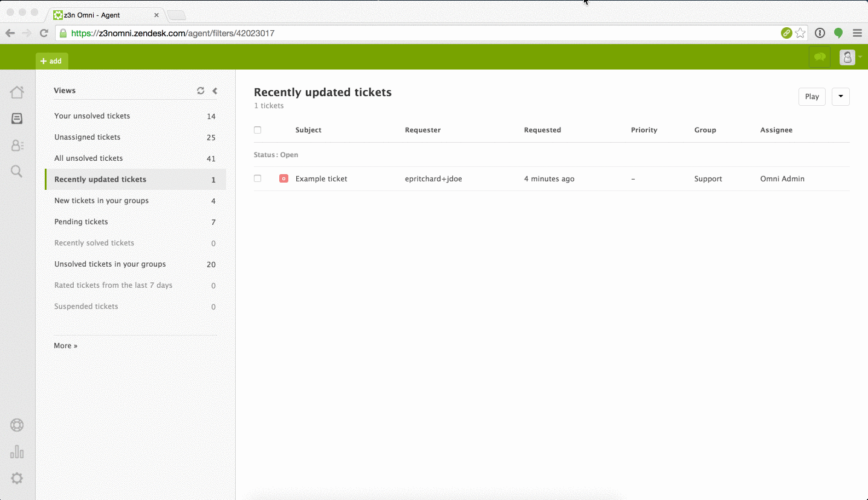Open the Customers list icon
The height and width of the screenshot is (500, 868).
coord(17,145)
